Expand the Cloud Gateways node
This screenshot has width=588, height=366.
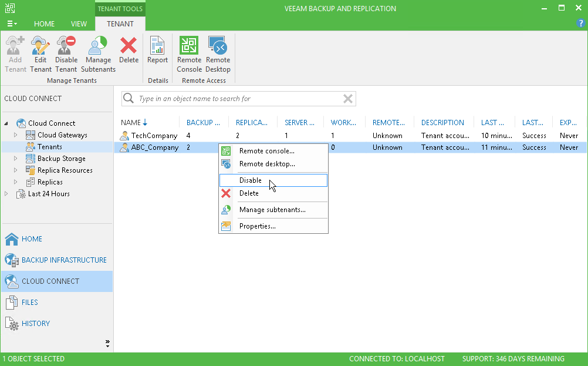coord(15,135)
